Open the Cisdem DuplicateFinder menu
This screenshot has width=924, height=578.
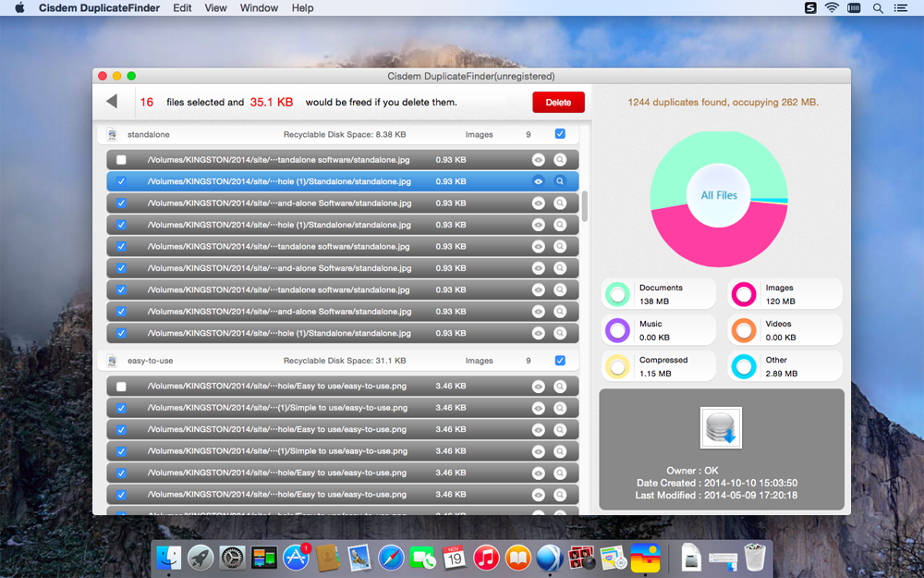(99, 7)
